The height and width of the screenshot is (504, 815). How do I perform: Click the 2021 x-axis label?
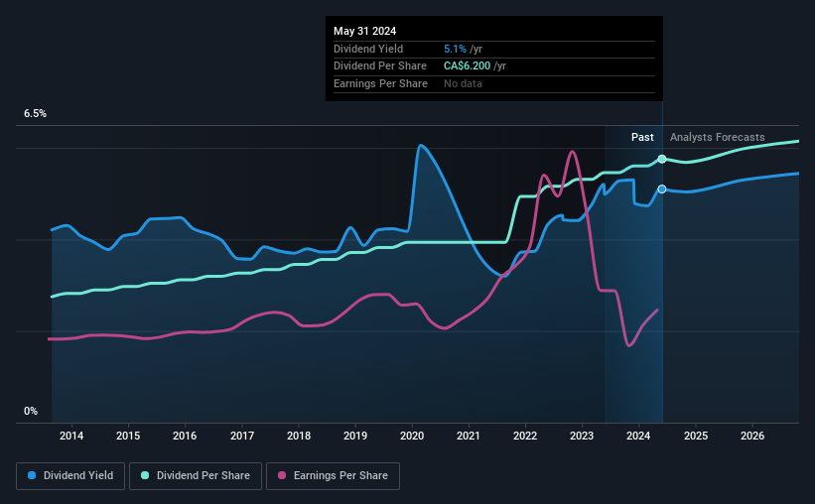coord(469,436)
